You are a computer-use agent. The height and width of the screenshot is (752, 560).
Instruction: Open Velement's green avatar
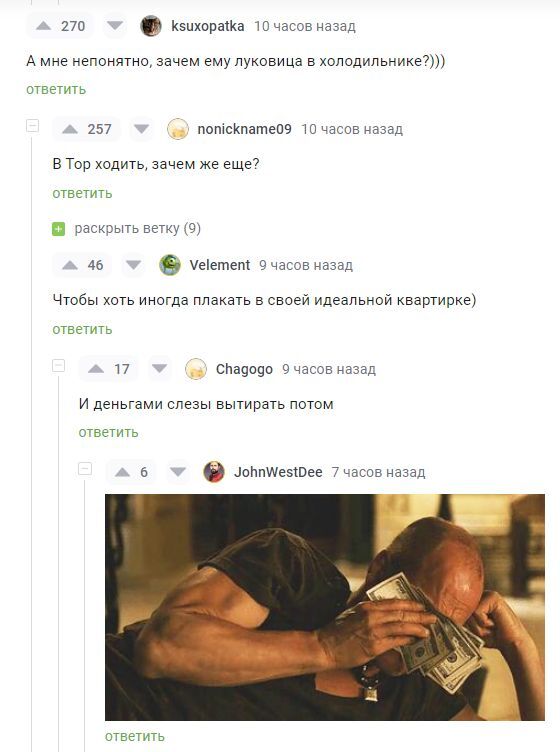click(x=170, y=265)
